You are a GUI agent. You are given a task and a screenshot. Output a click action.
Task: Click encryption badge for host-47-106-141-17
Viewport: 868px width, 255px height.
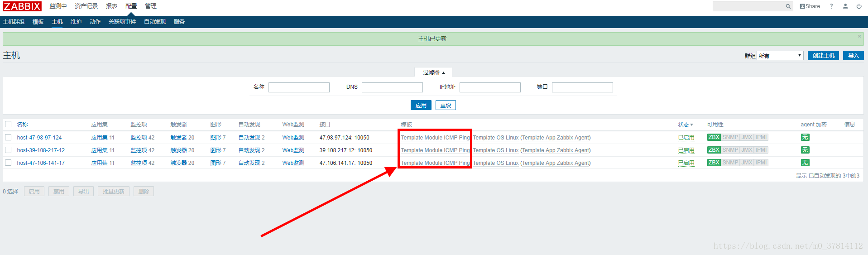tap(805, 163)
